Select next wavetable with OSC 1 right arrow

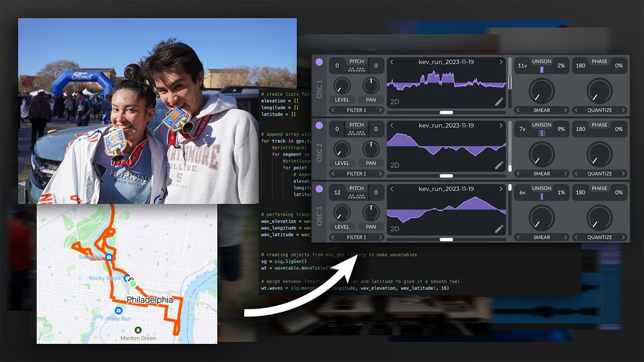[501, 62]
